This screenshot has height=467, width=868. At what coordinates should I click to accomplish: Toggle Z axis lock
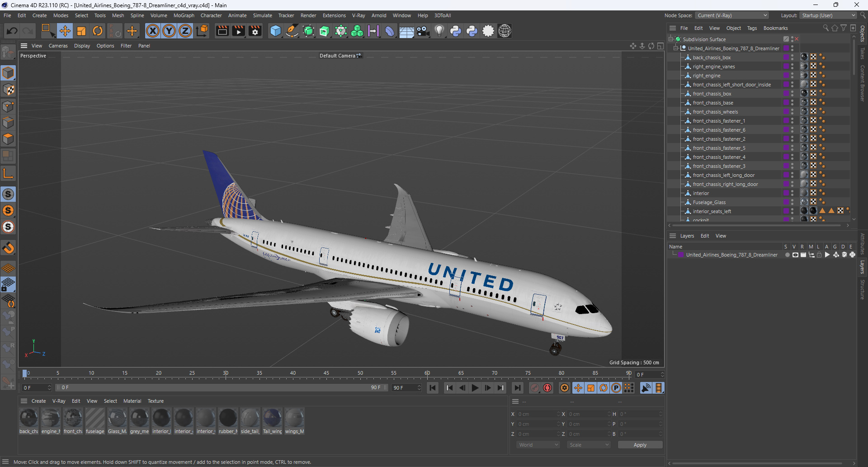(x=185, y=31)
